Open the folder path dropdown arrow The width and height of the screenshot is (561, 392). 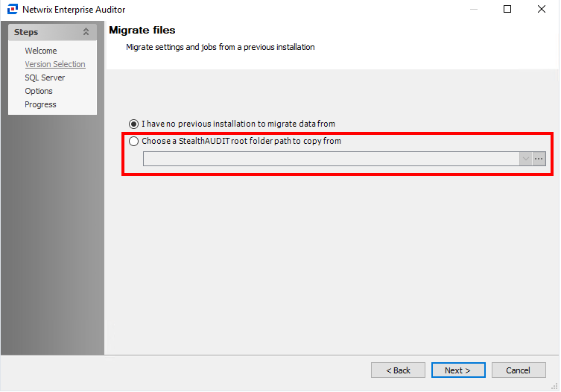(525, 159)
